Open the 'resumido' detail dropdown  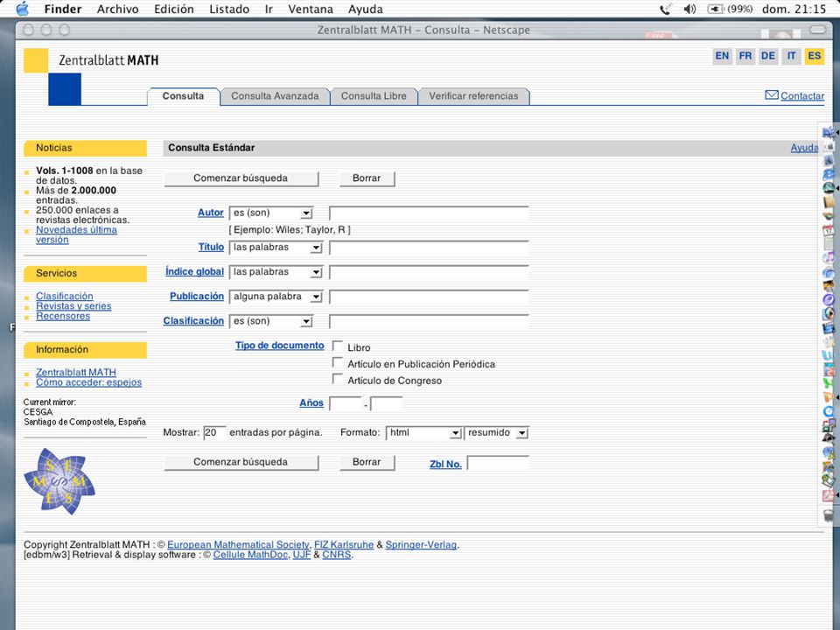[497, 433]
